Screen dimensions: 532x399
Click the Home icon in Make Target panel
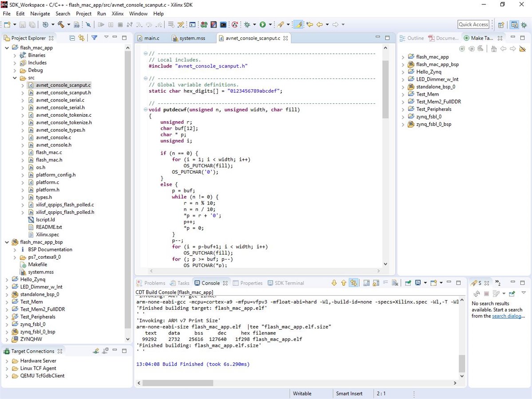click(493, 49)
